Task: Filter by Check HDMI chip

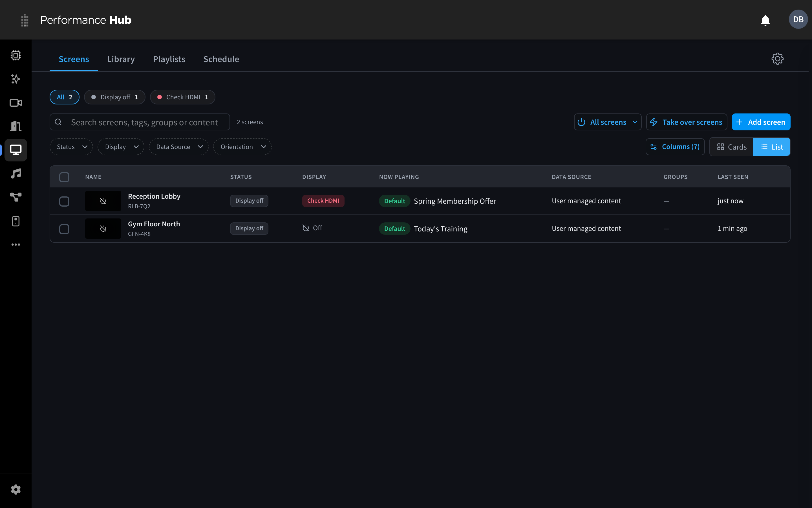Action: [182, 97]
